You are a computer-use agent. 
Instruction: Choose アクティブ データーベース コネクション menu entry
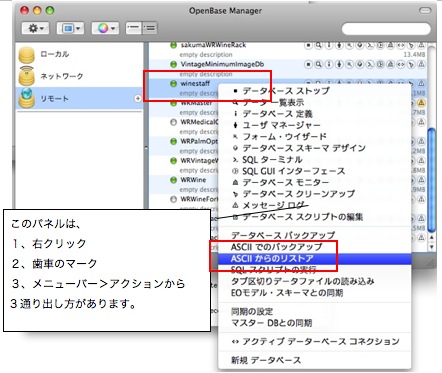(314, 342)
